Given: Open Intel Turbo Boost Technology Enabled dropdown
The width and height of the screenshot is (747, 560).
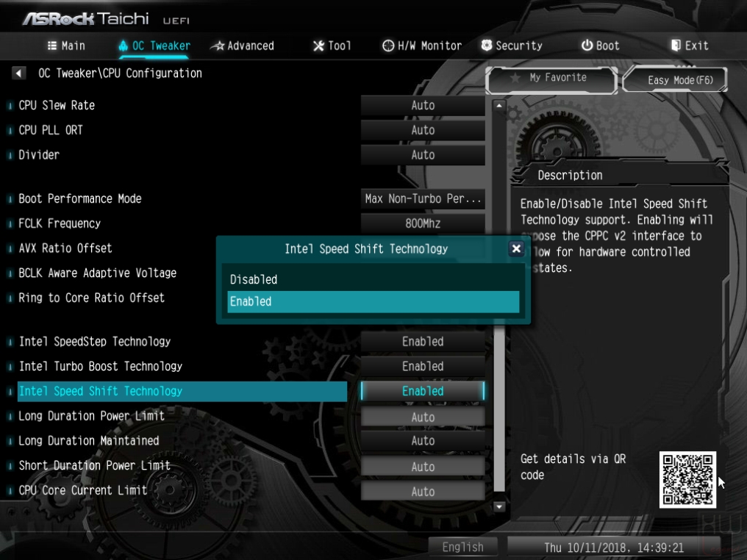Looking at the screenshot, I should point(423,367).
